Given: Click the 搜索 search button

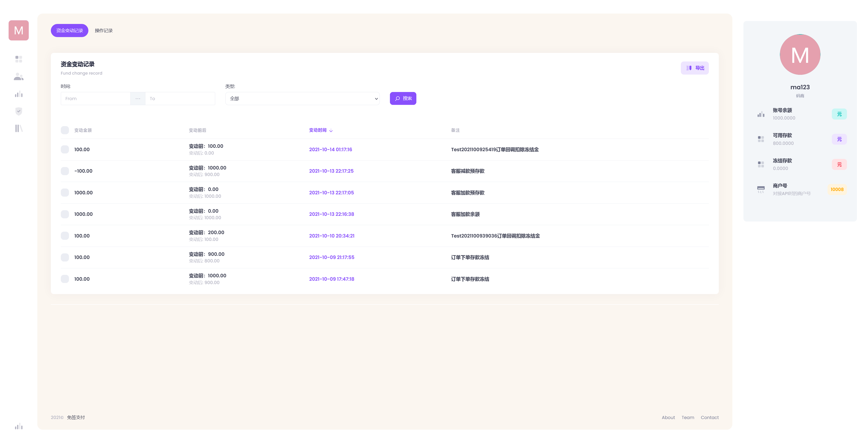Looking at the screenshot, I should click(x=403, y=98).
